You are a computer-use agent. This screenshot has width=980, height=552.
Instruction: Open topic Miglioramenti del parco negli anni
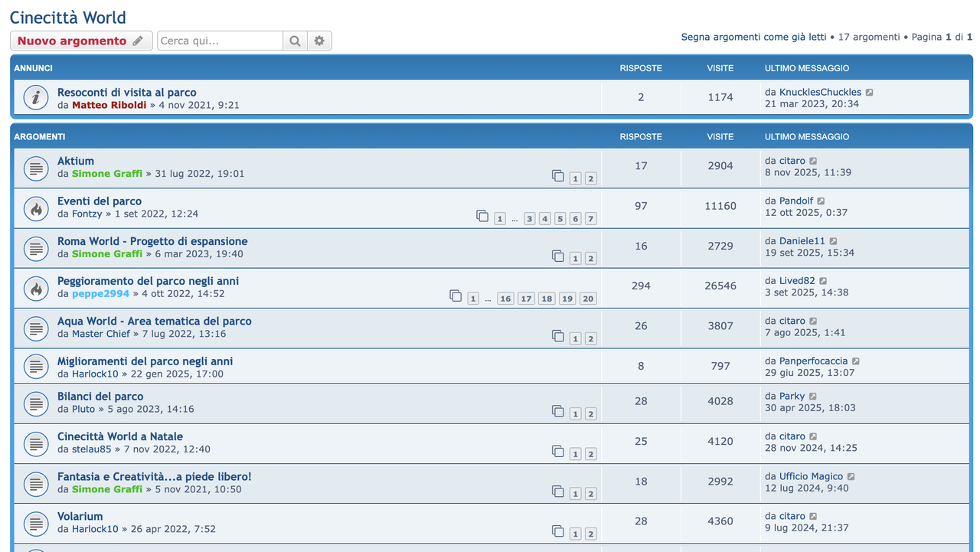tap(145, 361)
